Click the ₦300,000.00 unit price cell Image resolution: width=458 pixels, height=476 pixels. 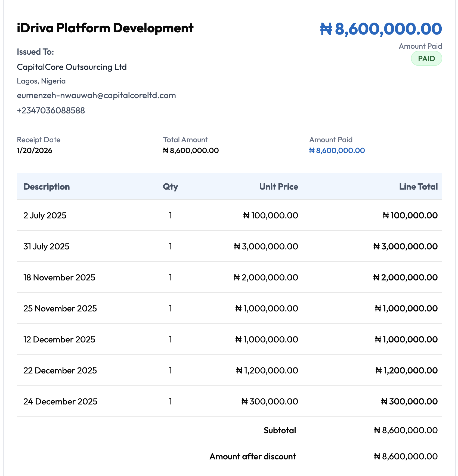click(270, 401)
